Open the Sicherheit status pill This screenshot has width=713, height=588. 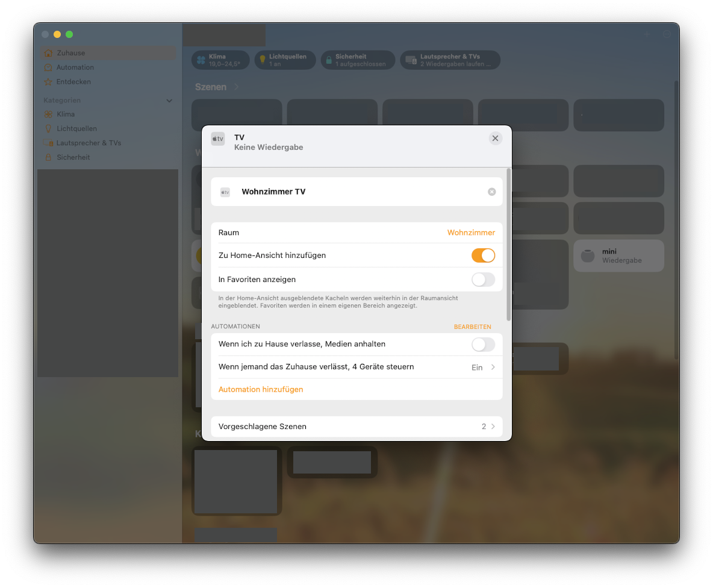coord(358,60)
